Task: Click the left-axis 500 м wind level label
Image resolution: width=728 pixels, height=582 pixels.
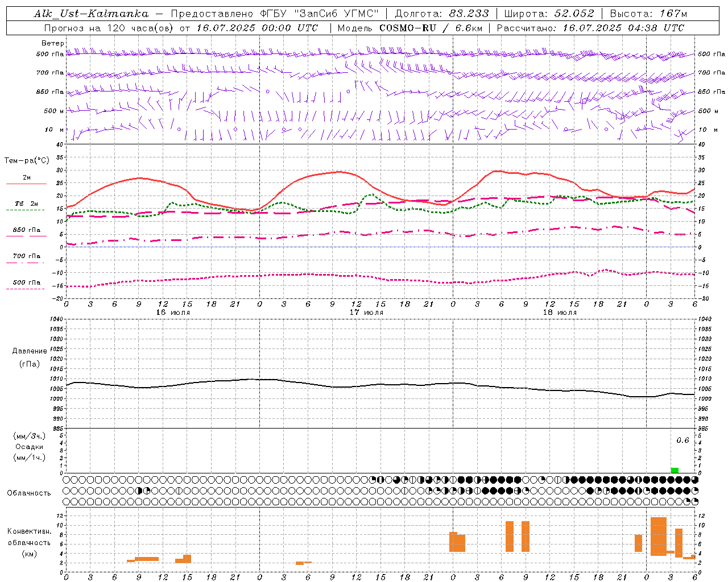Action: click(54, 111)
